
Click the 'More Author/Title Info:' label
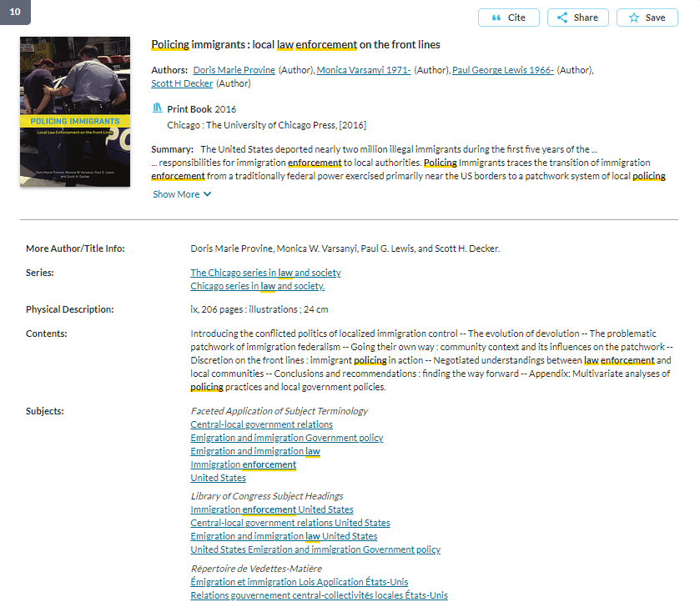(x=75, y=248)
